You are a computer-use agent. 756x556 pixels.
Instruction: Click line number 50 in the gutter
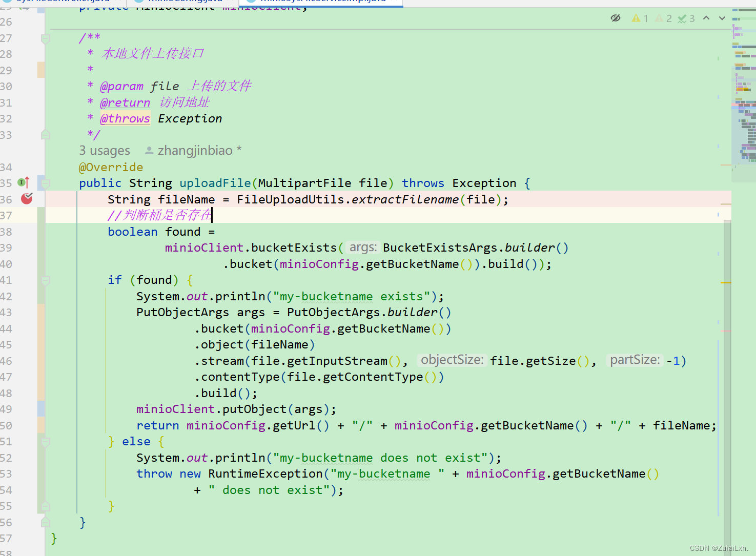[x=7, y=425]
